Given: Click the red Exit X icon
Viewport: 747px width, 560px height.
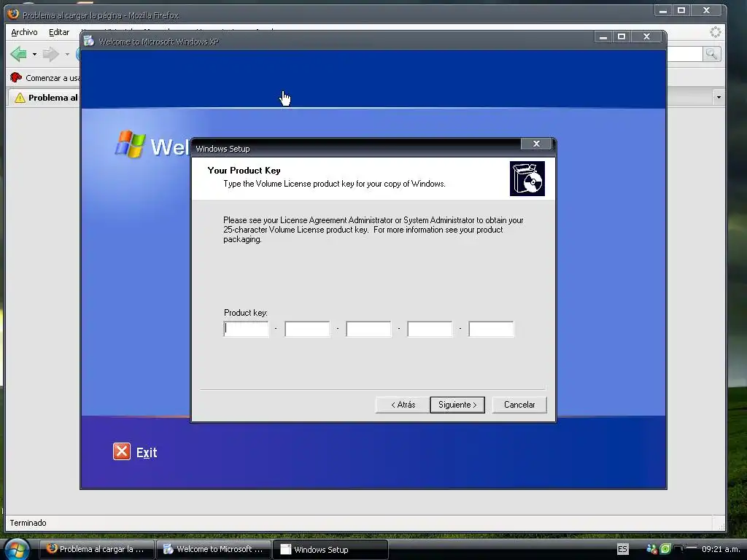Looking at the screenshot, I should 122,451.
